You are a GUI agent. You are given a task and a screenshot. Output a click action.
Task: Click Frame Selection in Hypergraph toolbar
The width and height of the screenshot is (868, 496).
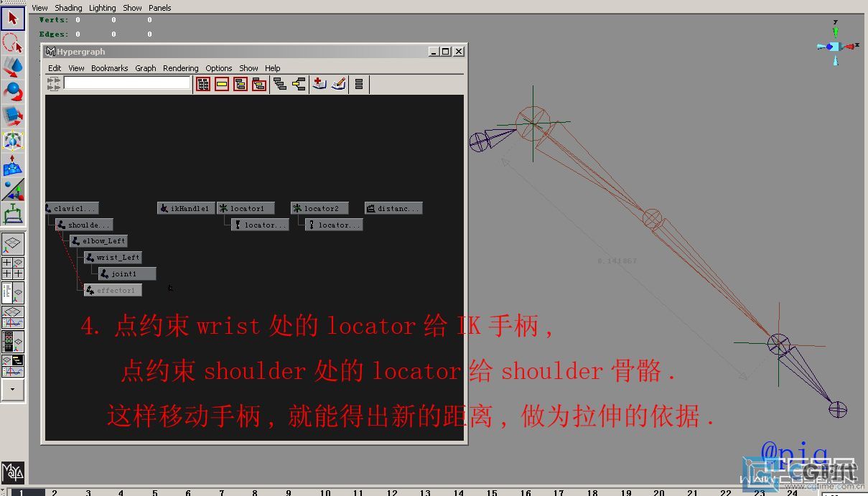tap(222, 84)
